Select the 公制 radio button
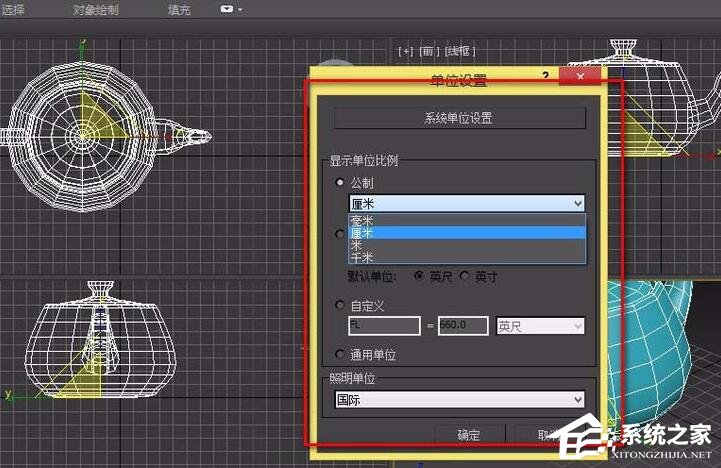This screenshot has width=721, height=468. (340, 183)
